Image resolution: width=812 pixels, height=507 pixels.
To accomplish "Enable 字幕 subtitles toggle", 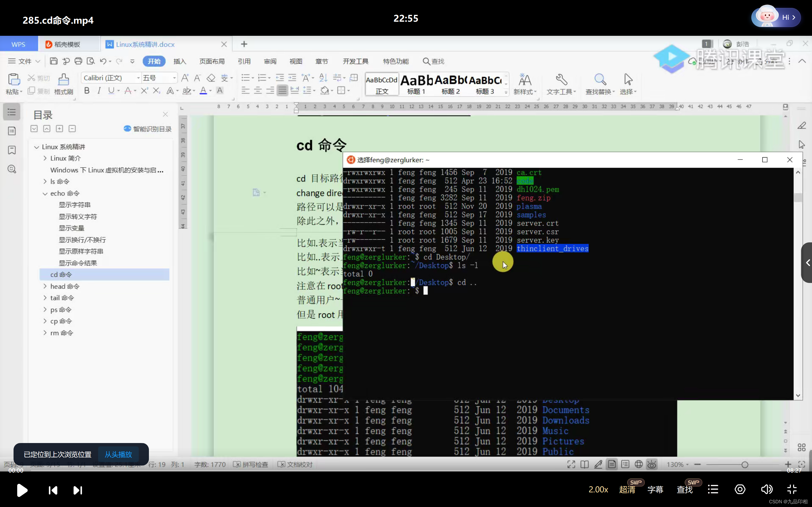I will pos(655,490).
